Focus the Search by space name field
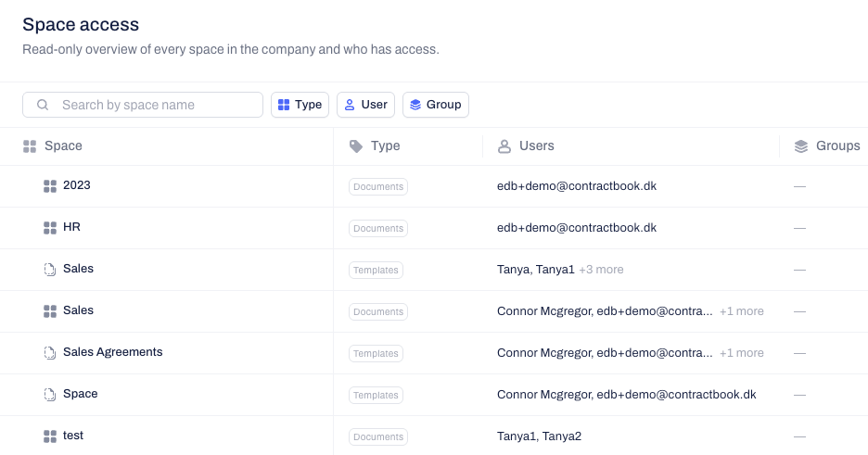The height and width of the screenshot is (455, 868). [x=143, y=105]
